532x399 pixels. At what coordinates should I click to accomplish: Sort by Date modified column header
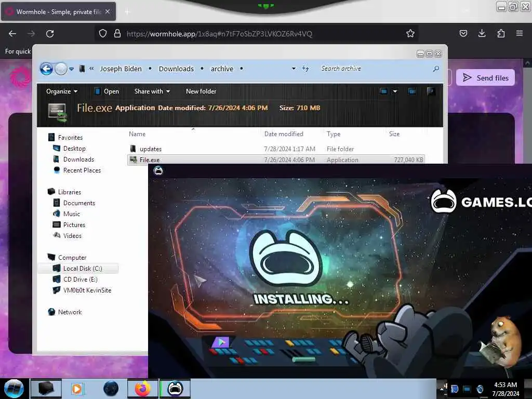tap(284, 134)
